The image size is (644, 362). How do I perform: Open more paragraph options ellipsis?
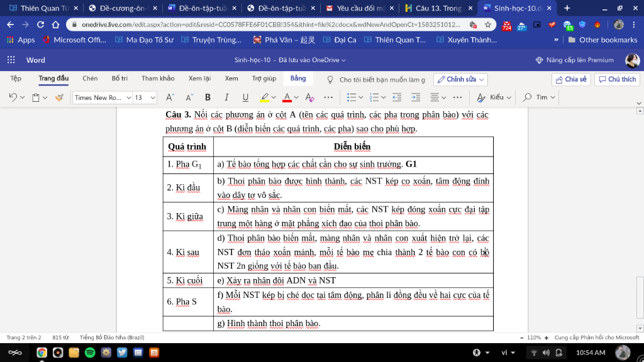click(457, 97)
